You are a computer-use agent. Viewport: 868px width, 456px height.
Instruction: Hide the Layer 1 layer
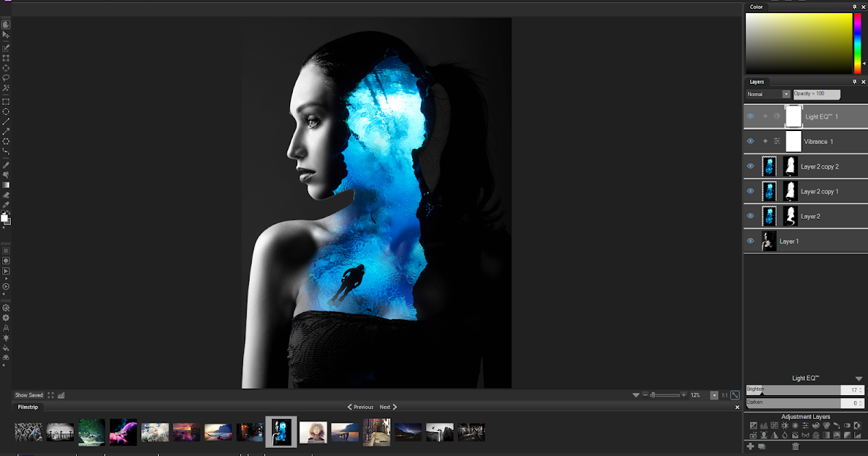coord(750,241)
